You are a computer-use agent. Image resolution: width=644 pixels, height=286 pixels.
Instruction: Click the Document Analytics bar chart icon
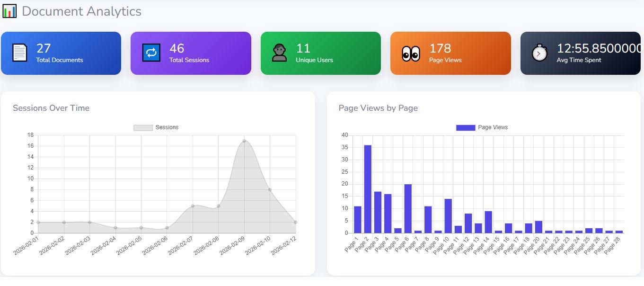pos(9,10)
